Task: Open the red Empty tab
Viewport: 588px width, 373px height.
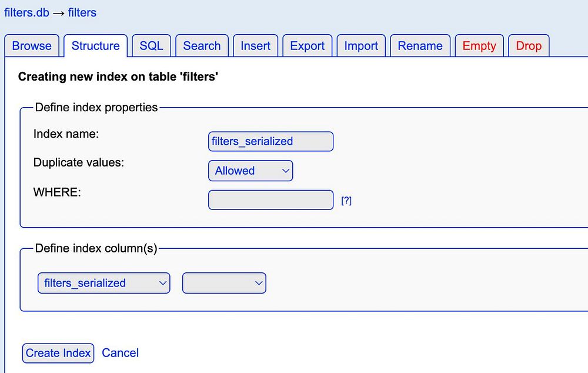Action: [x=479, y=46]
